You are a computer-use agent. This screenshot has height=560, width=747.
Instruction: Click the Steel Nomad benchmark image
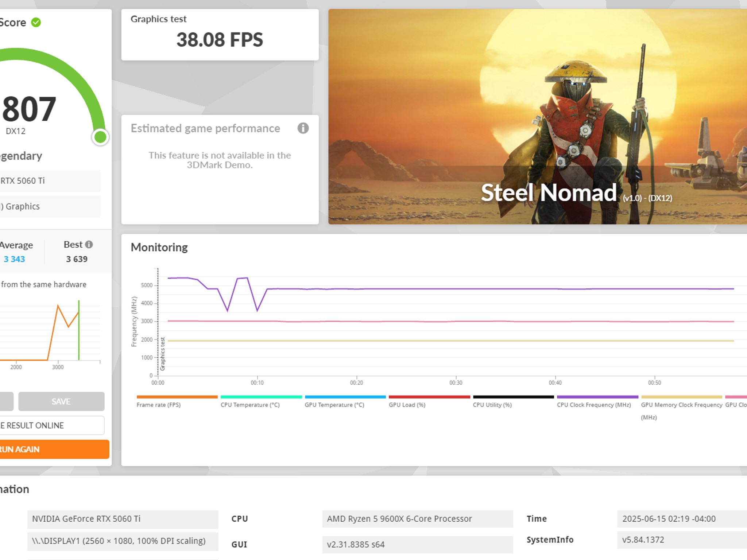click(538, 117)
